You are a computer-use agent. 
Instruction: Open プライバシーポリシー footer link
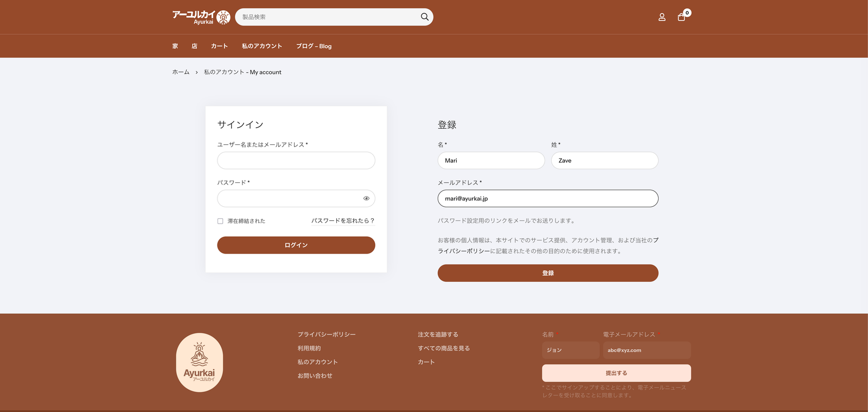pos(327,334)
